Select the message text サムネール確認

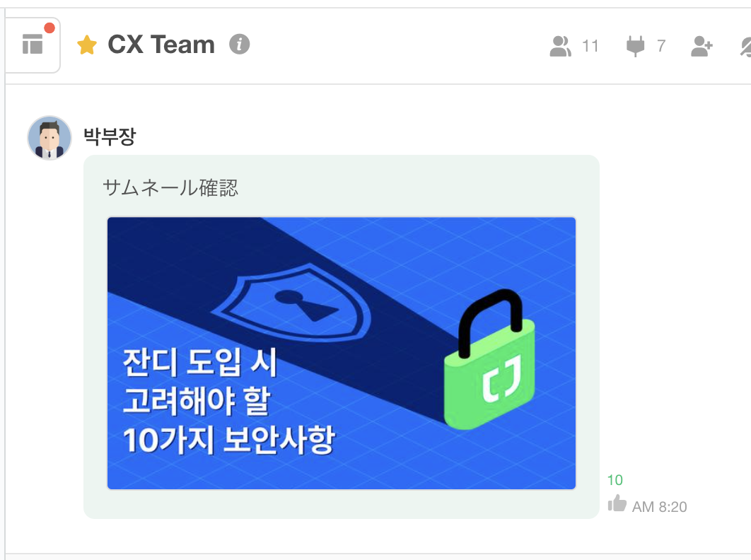point(170,187)
